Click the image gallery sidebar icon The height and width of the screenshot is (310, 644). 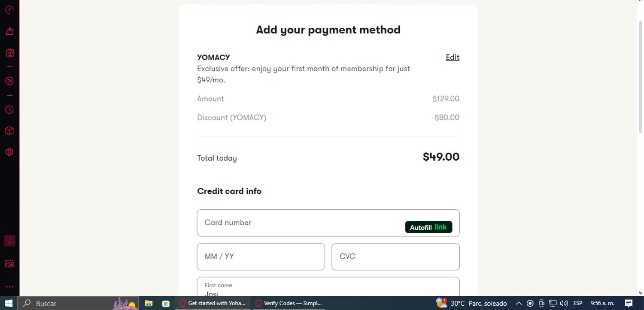9,264
